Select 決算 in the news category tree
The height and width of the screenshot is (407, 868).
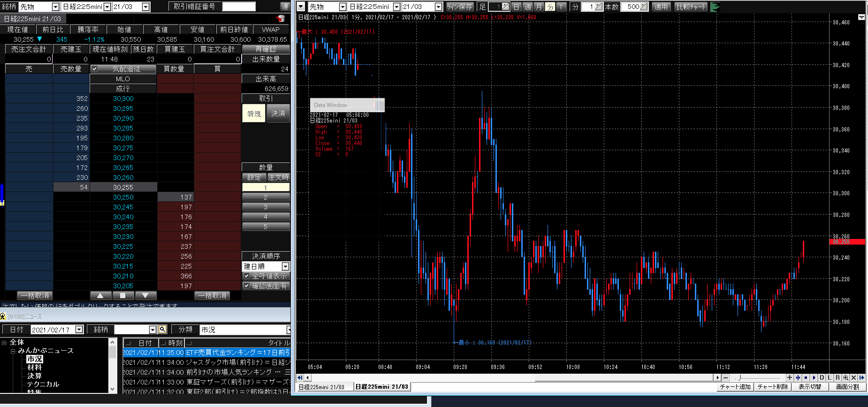(34, 376)
